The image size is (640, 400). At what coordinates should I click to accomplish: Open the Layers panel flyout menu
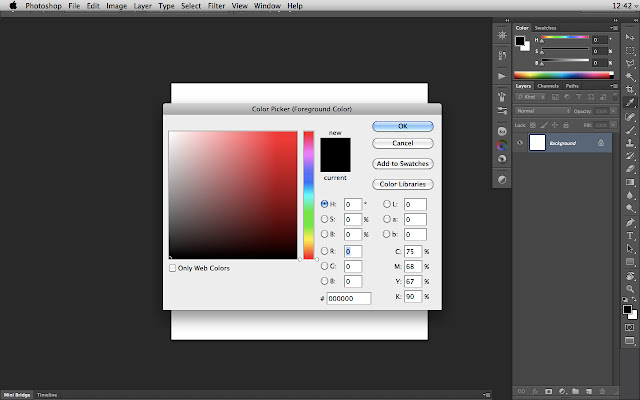point(613,86)
